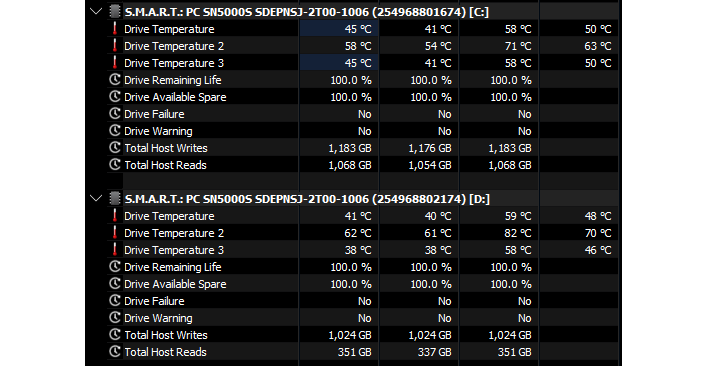Click the 1,176 GB value of C: Total Host Writes
This screenshot has width=708, height=366.
430,148
